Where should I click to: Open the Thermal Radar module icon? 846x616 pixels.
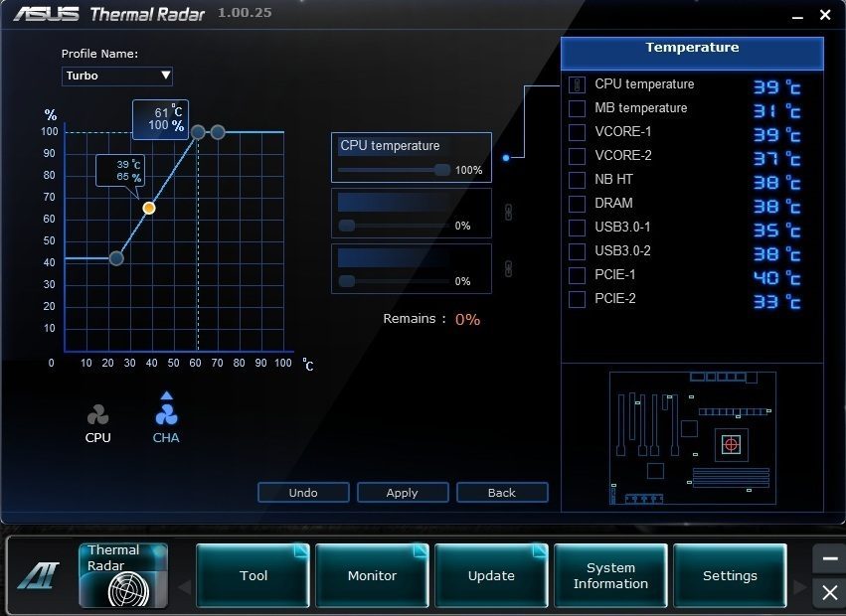[x=123, y=575]
